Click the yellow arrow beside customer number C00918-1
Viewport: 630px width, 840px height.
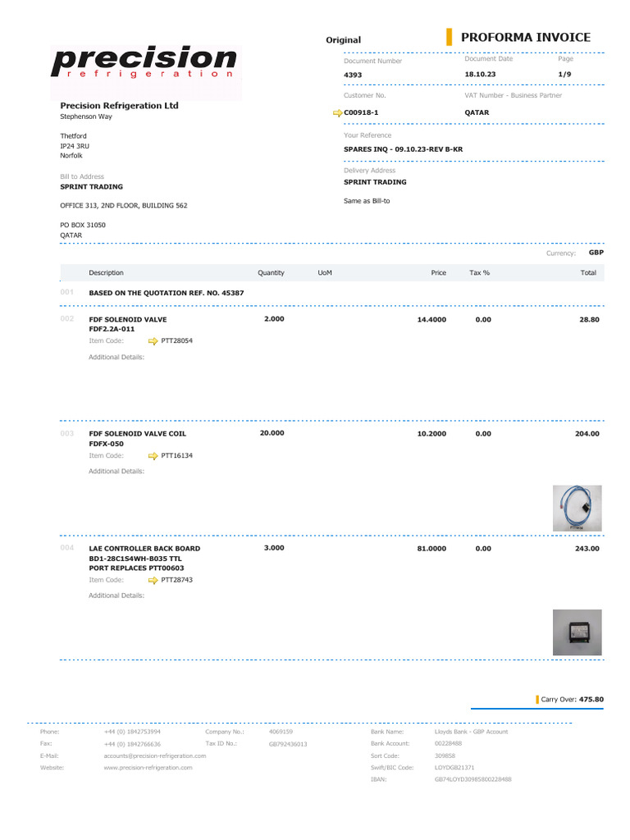tap(337, 112)
